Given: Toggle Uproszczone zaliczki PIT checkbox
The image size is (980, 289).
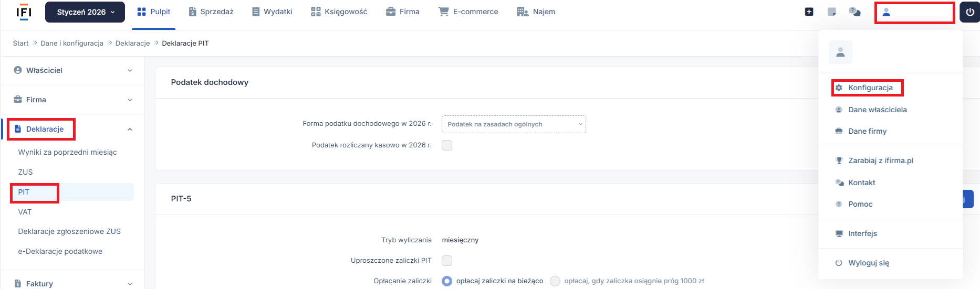Looking at the screenshot, I should click(447, 261).
